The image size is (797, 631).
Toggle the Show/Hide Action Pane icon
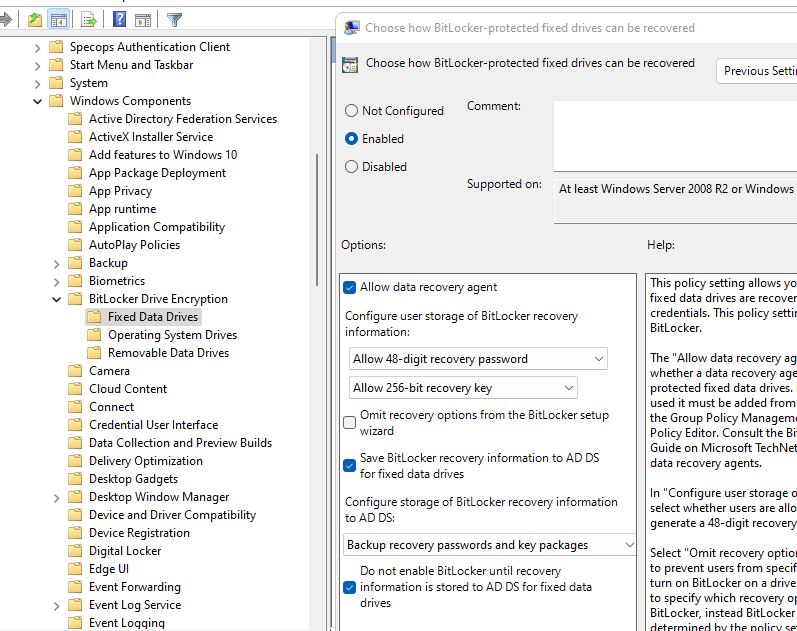(143, 20)
